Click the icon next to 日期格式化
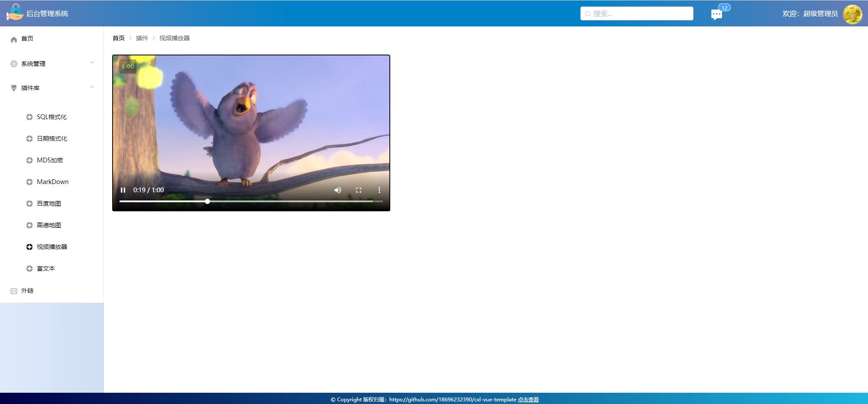This screenshot has width=868, height=404. tap(29, 139)
